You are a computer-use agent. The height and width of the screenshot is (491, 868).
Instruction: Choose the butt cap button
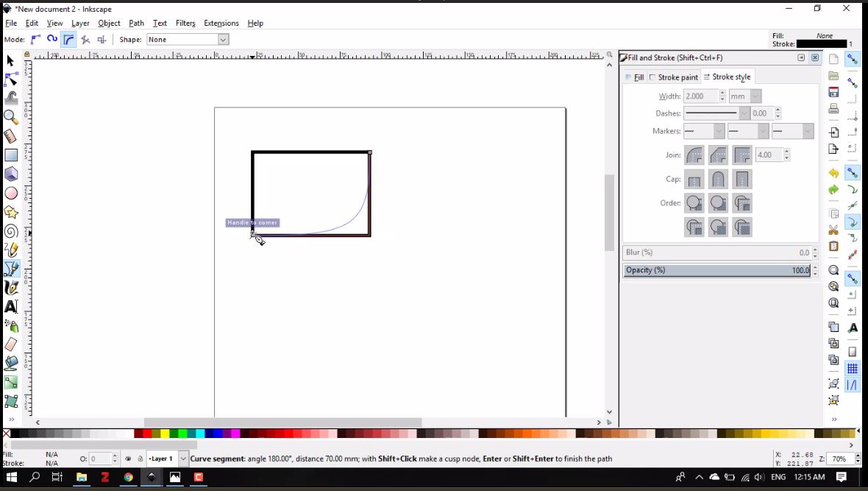point(694,180)
